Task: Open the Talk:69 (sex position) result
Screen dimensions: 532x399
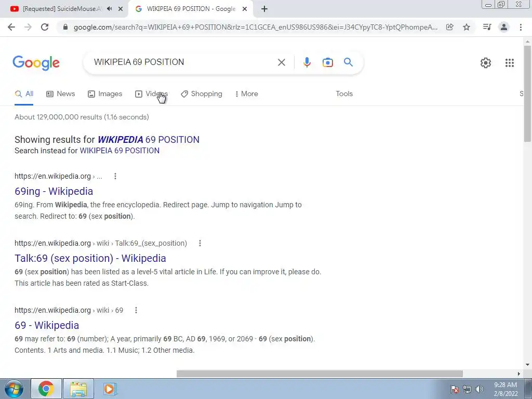Action: (x=90, y=259)
